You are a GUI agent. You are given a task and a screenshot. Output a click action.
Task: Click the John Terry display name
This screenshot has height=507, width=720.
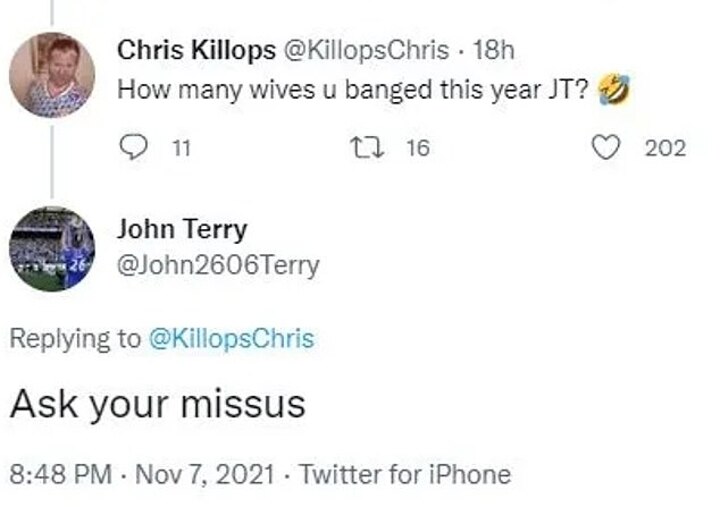182,229
